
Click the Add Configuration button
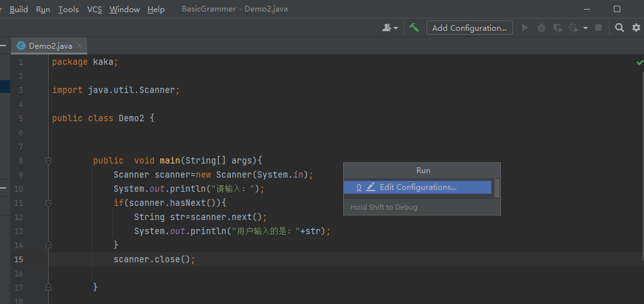[470, 28]
